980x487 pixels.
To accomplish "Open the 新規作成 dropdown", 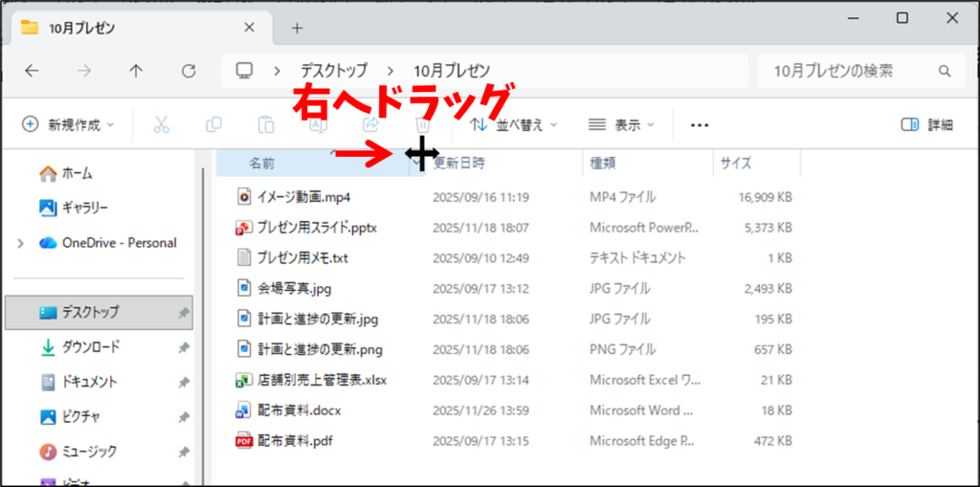I will [68, 124].
